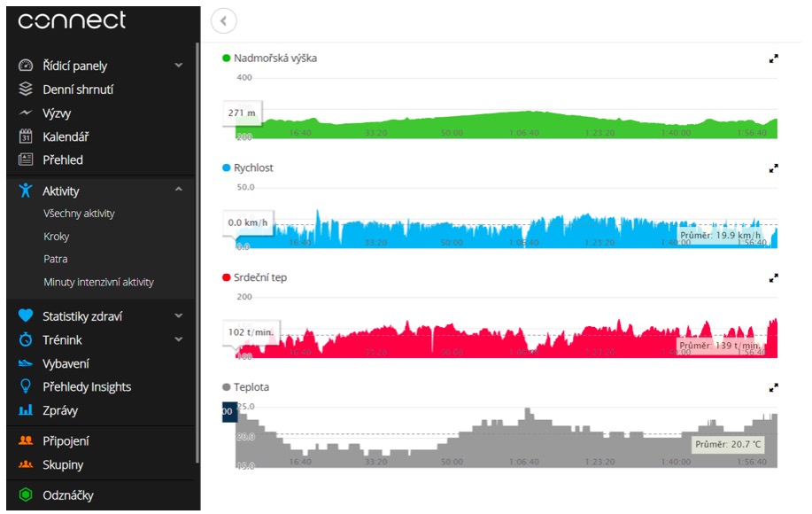812x514 pixels.
Task: Expand Statistiky zdraví section chevron
Action: pos(179,315)
